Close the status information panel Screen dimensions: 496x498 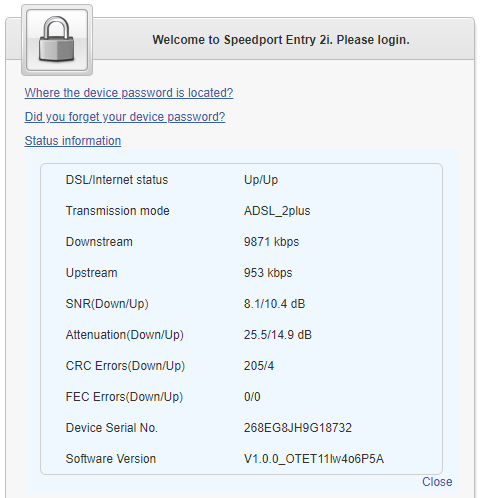point(437,482)
